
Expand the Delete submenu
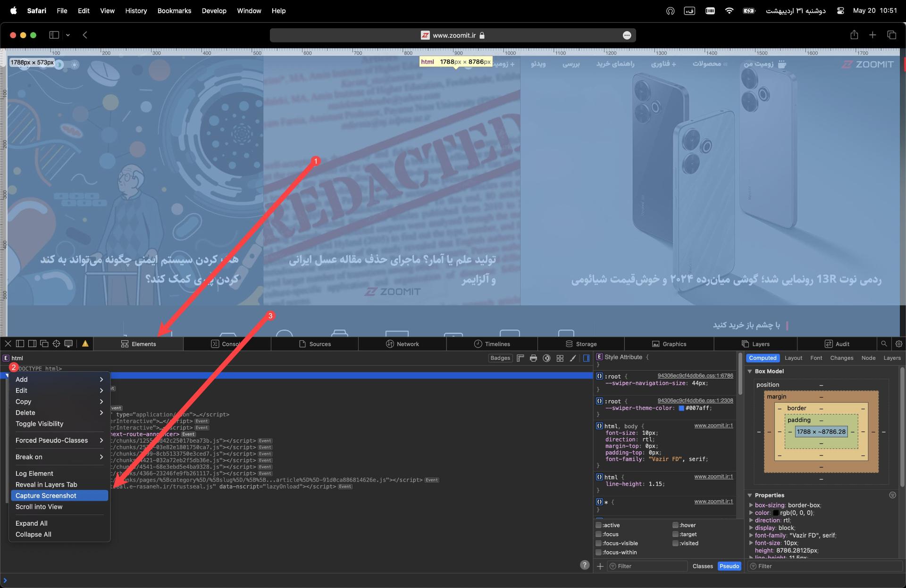(x=59, y=413)
